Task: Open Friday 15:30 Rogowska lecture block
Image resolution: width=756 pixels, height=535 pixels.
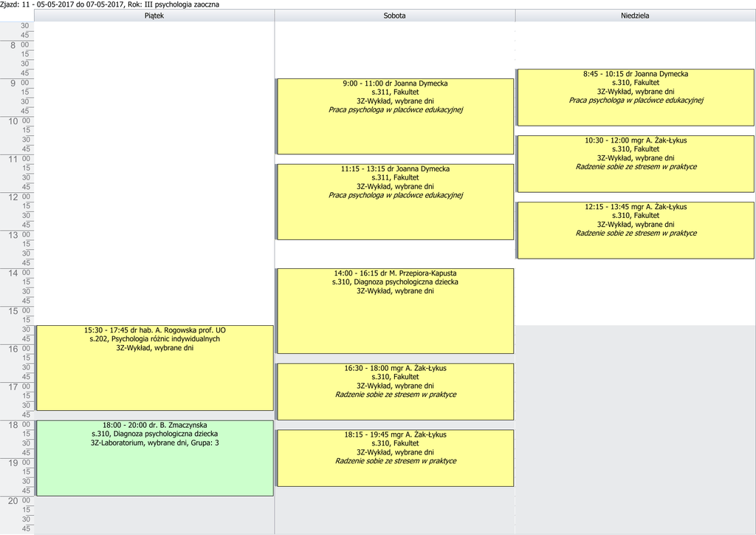Action: tap(154, 368)
